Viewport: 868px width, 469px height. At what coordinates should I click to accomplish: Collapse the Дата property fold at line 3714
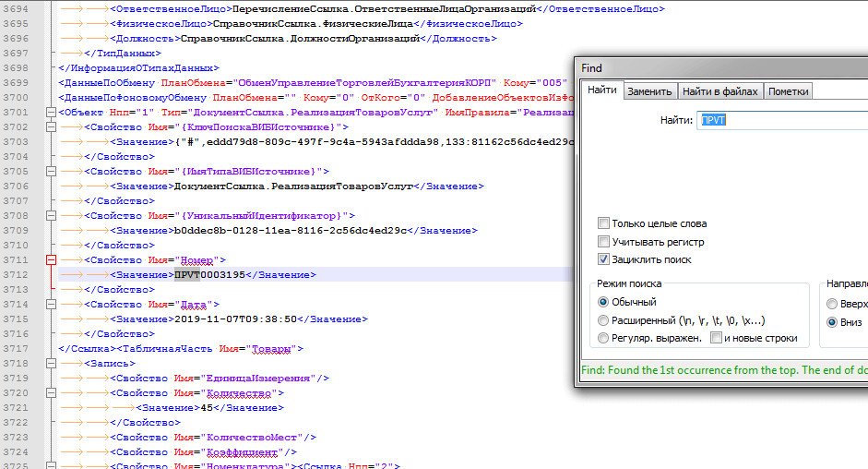click(x=51, y=305)
